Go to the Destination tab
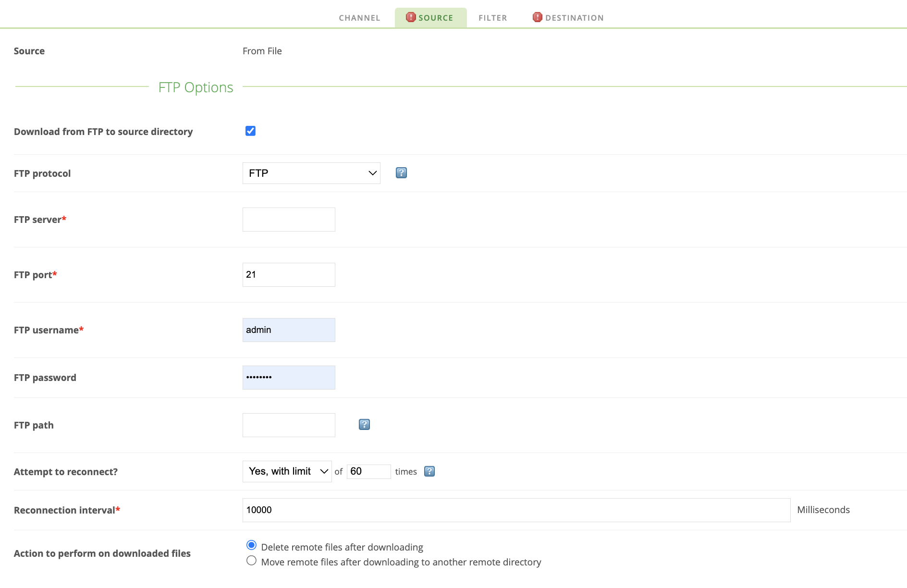The height and width of the screenshot is (588, 907). (574, 18)
